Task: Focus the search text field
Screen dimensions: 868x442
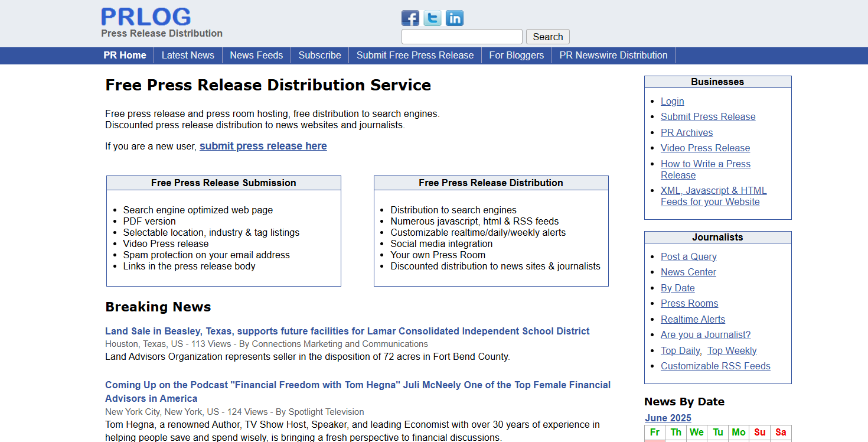Action: [462, 37]
